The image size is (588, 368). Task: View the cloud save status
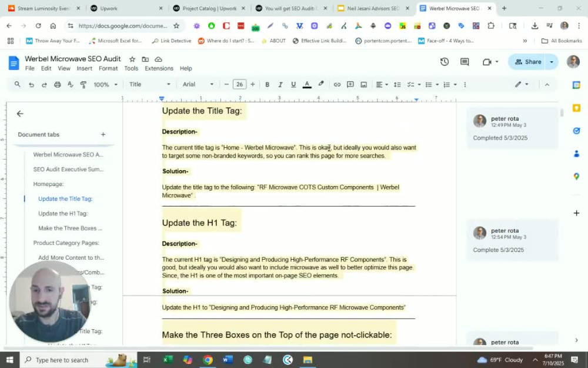(x=158, y=59)
